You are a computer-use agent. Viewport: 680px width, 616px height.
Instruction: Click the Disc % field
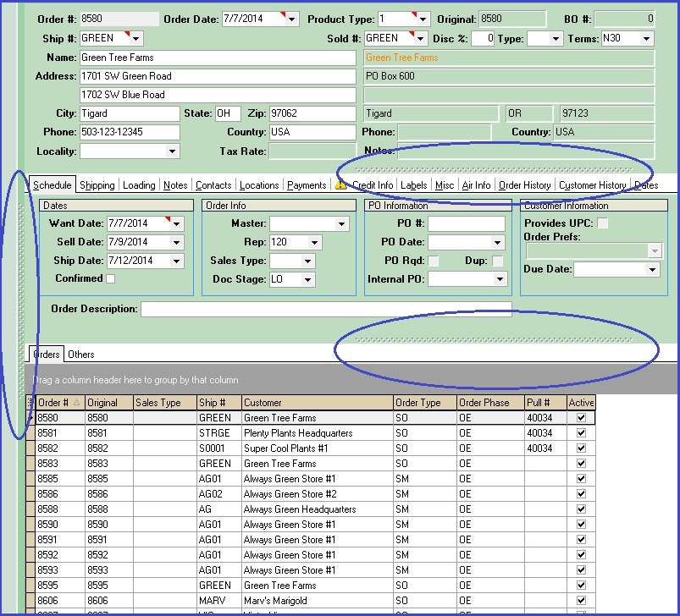pos(483,39)
